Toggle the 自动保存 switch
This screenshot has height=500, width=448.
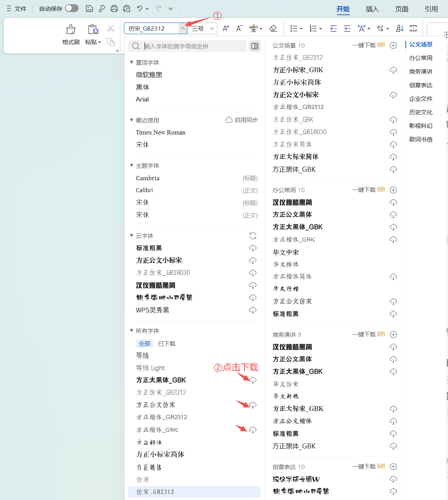72,8
